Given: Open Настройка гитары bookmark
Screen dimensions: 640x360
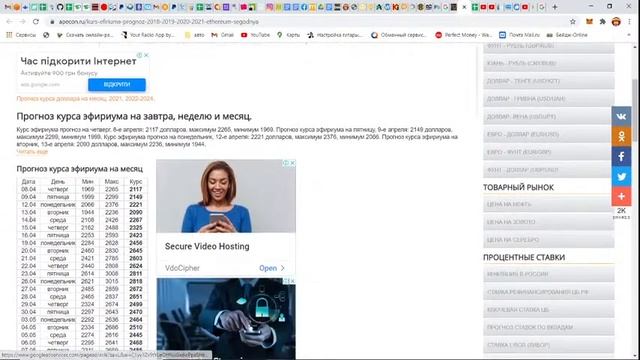Looking at the screenshot, I should (x=335, y=35).
